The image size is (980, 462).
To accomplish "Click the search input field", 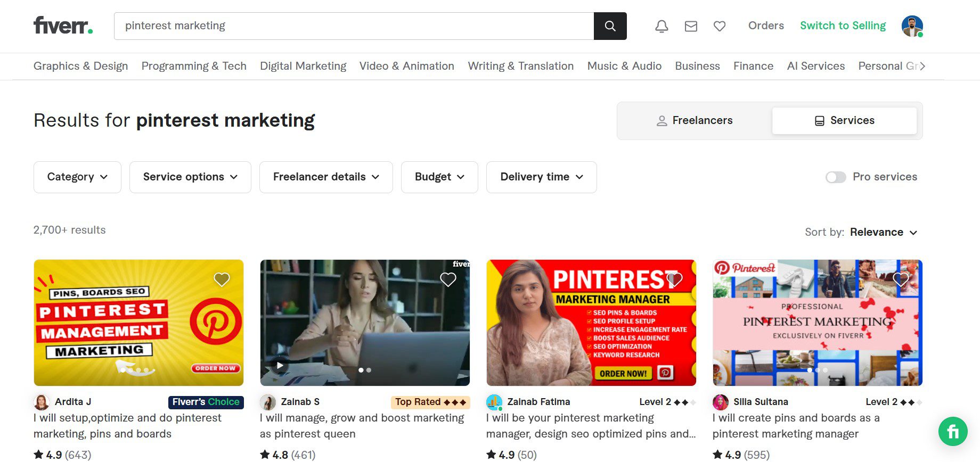I will tap(354, 26).
